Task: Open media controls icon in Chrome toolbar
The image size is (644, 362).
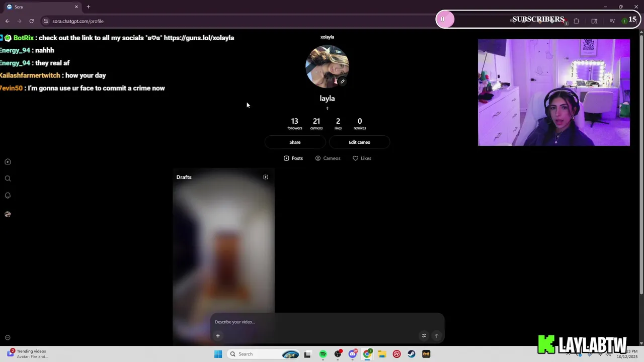Action: click(x=612, y=21)
